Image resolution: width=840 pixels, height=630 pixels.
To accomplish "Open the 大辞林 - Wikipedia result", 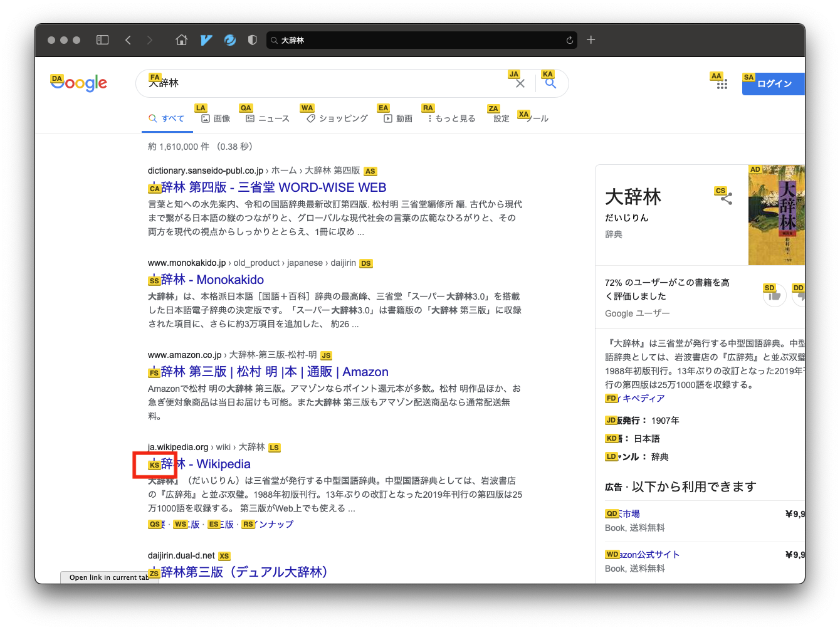I will point(199,464).
